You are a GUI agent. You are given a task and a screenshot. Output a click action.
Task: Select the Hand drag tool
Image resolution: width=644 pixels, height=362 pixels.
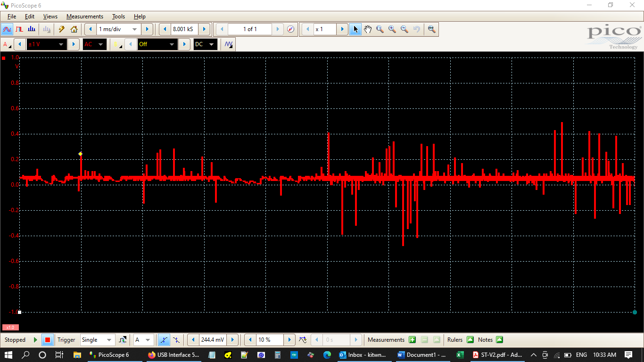pyautogui.click(x=368, y=29)
